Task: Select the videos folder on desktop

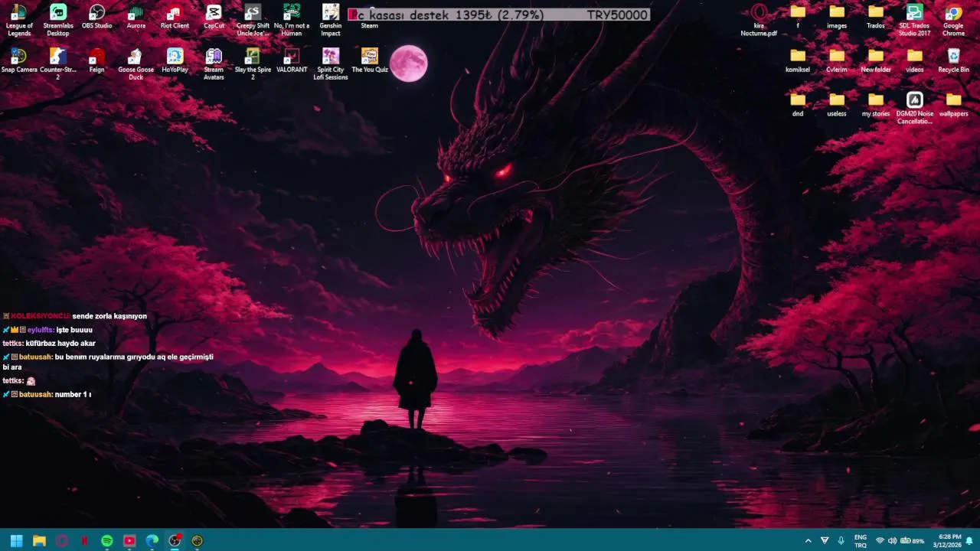Action: point(915,60)
